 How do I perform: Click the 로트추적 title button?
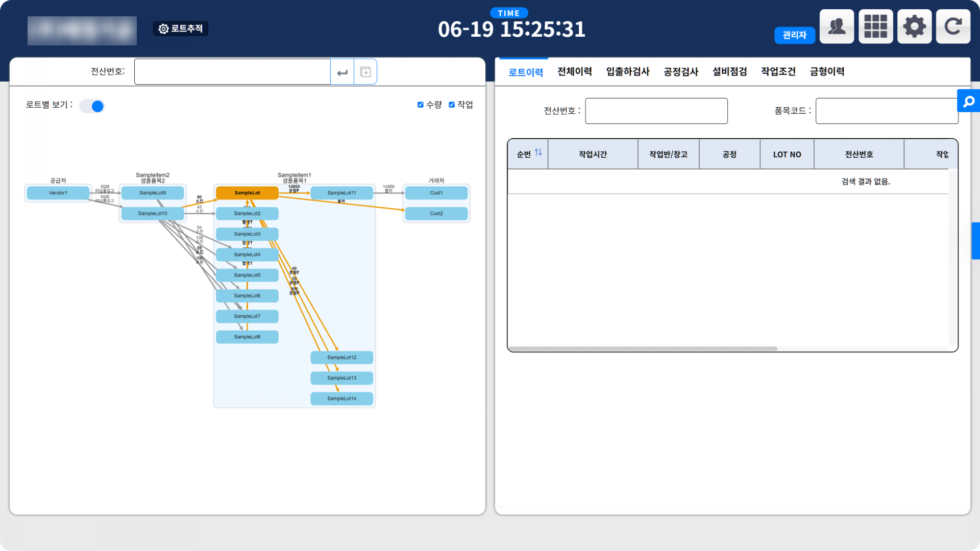pos(181,29)
